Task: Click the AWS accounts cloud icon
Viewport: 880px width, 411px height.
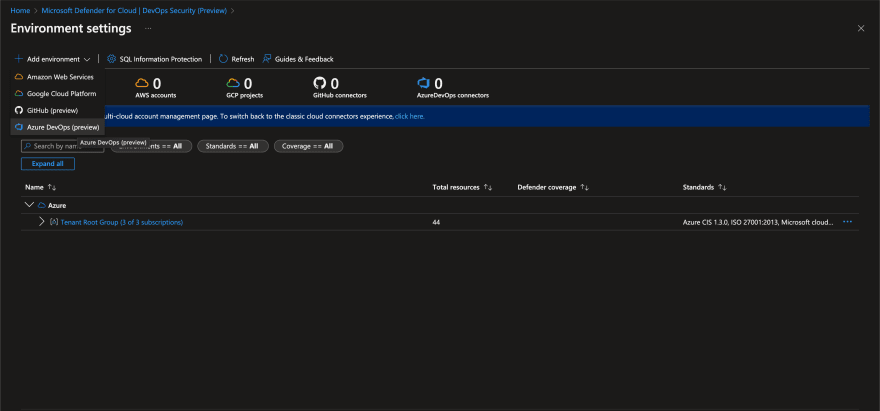Action: click(x=142, y=84)
